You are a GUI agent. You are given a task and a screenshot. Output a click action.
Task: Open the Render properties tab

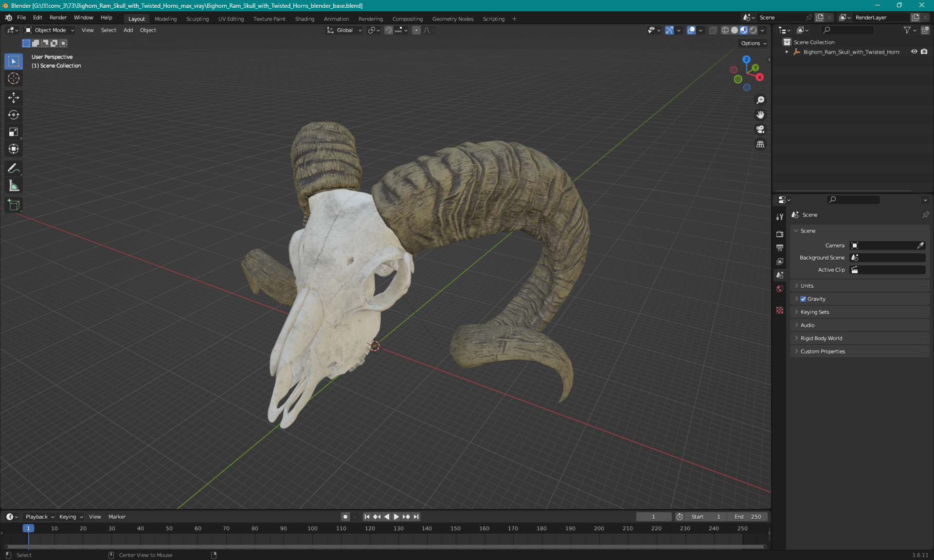click(x=780, y=234)
